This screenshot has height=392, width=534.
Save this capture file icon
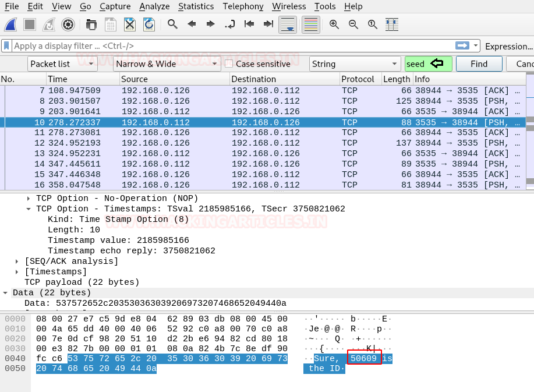tap(110, 24)
